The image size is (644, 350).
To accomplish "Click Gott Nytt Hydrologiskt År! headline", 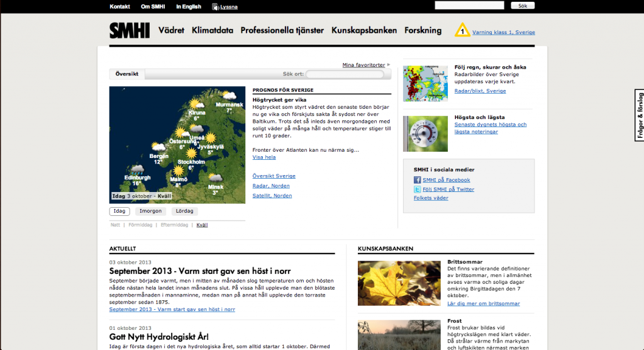I will [159, 337].
